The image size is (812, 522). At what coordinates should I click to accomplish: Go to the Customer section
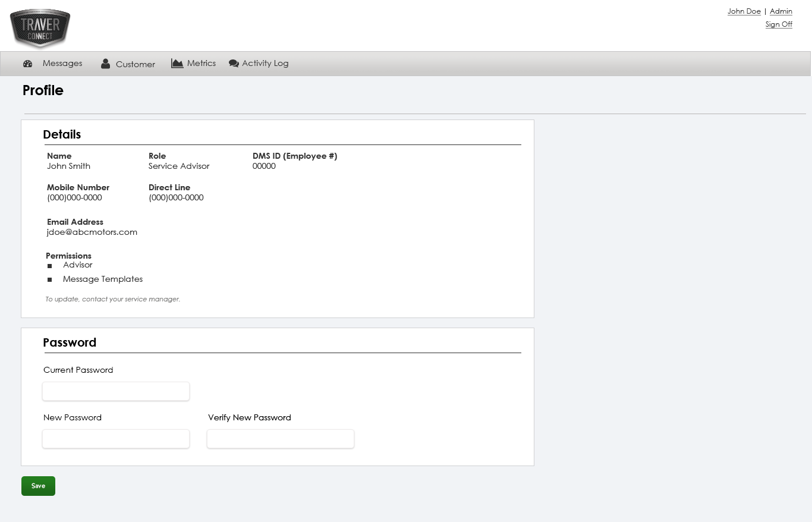click(135, 64)
